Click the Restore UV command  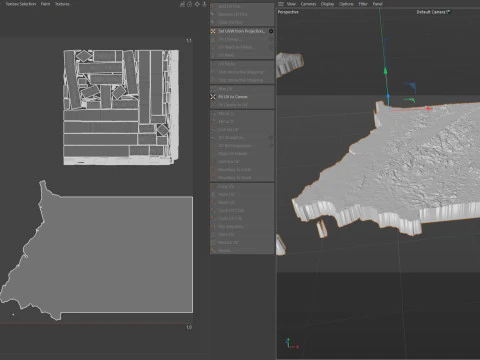pyautogui.click(x=242, y=243)
